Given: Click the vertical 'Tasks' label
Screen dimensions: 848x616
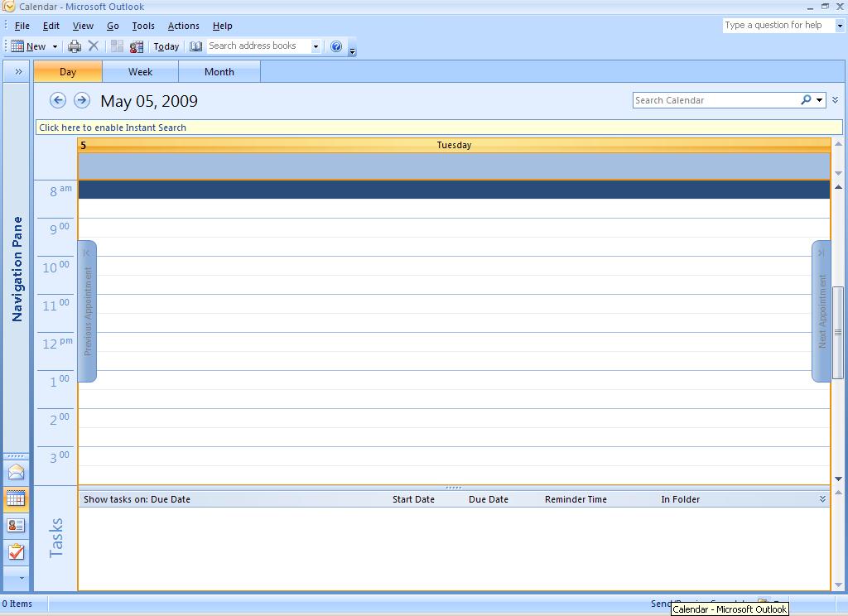Looking at the screenshot, I should pyautogui.click(x=55, y=538).
